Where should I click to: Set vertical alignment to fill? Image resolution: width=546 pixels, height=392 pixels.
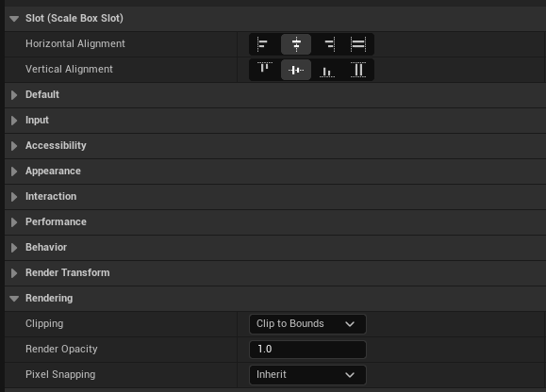(358, 70)
